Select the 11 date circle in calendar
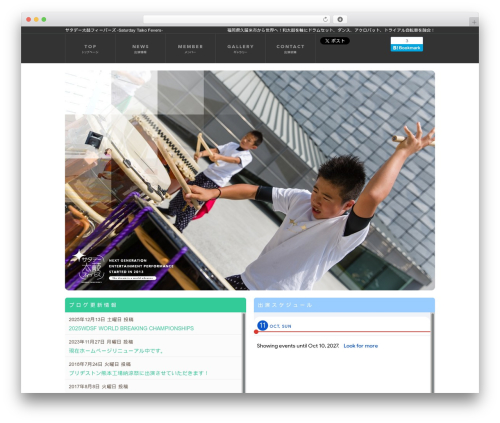This screenshot has height=423, width=500. point(263,325)
